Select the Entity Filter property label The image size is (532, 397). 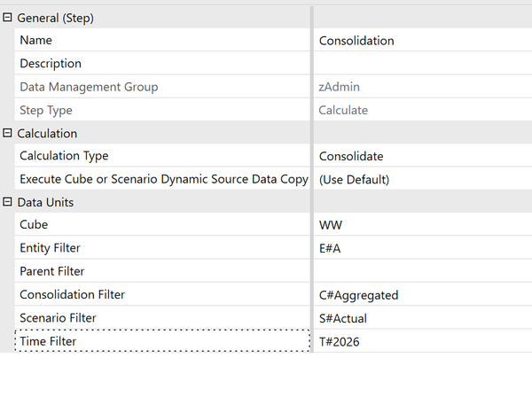[x=56, y=248]
